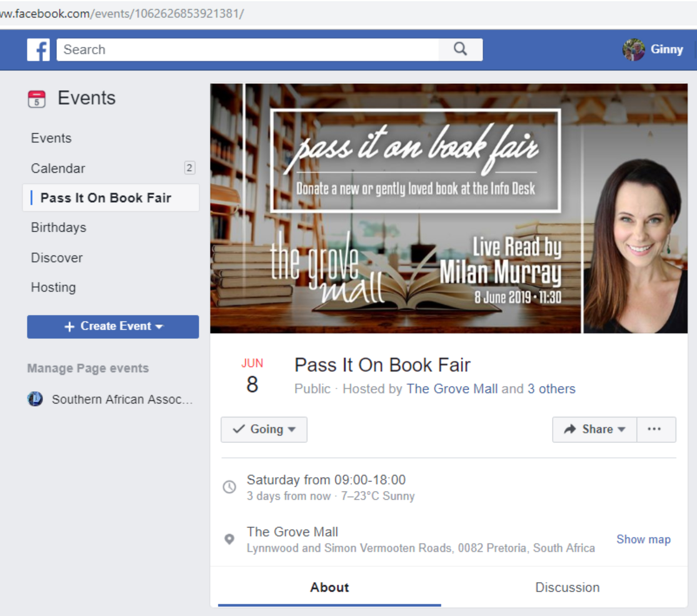Click the search magnifier icon
Viewport: 697px width, 616px height.
(x=460, y=49)
